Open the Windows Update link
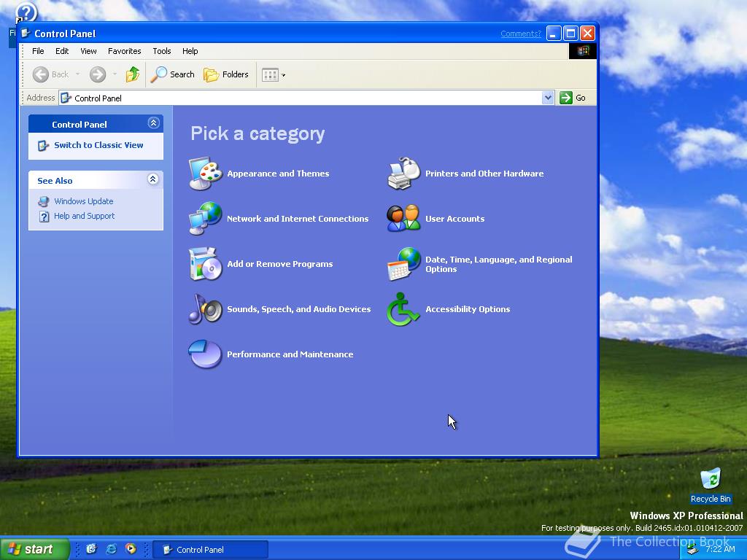This screenshot has height=560, width=747. [83, 201]
